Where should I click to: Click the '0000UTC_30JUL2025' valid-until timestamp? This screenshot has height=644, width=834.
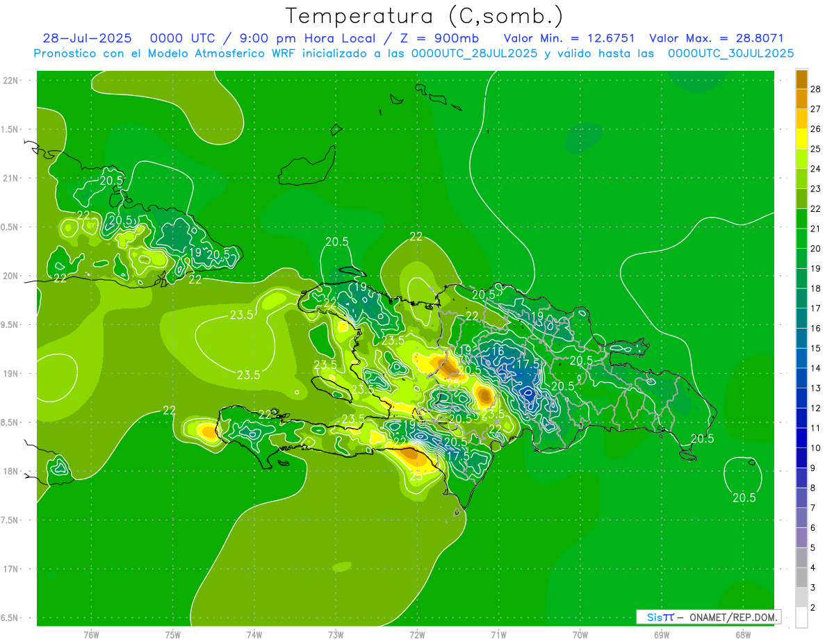[730, 53]
